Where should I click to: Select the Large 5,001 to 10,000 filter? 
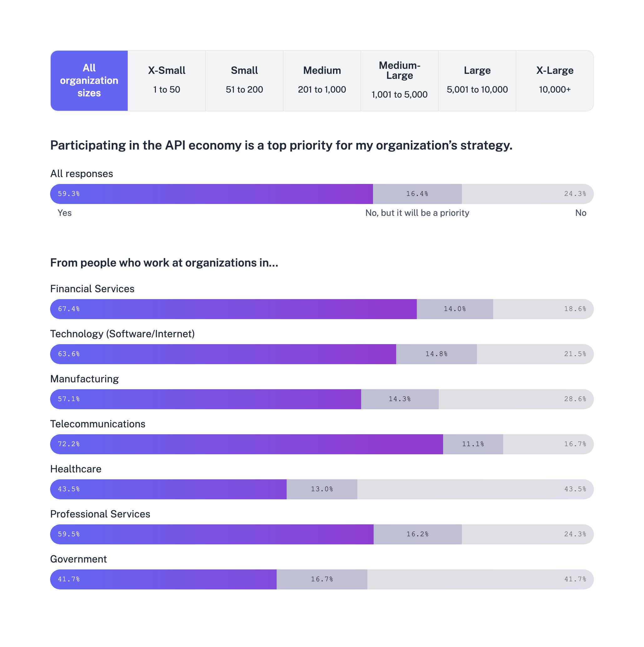pyautogui.click(x=477, y=80)
